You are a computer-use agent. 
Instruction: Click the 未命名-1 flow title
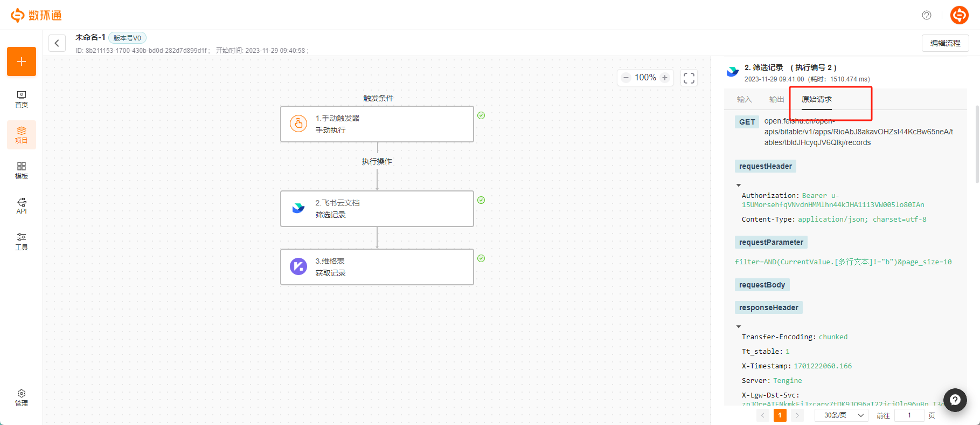tap(91, 37)
